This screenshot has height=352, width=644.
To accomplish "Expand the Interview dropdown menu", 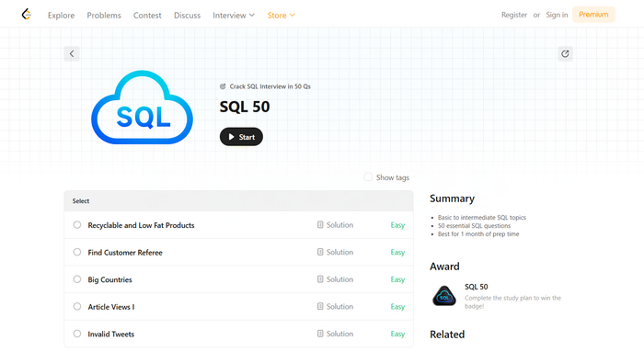I will pyautogui.click(x=234, y=16).
